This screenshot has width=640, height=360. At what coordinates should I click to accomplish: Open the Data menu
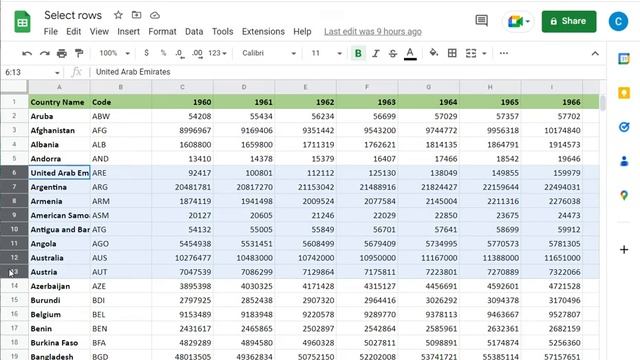(x=194, y=31)
